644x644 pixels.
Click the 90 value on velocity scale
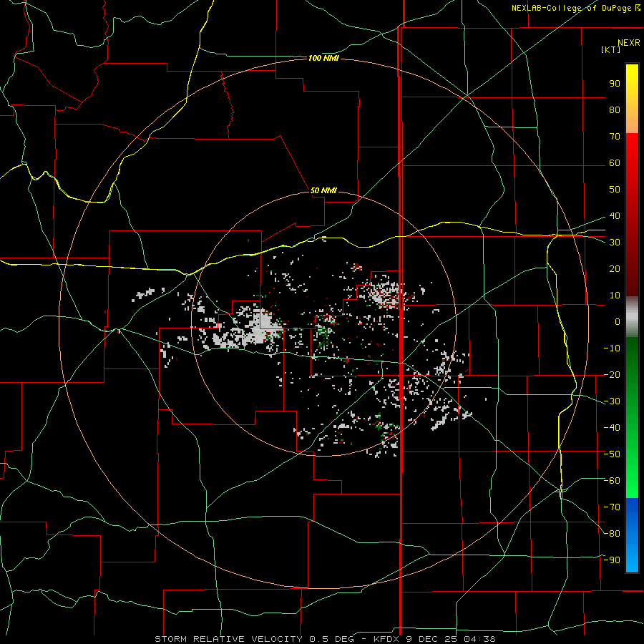615,84
